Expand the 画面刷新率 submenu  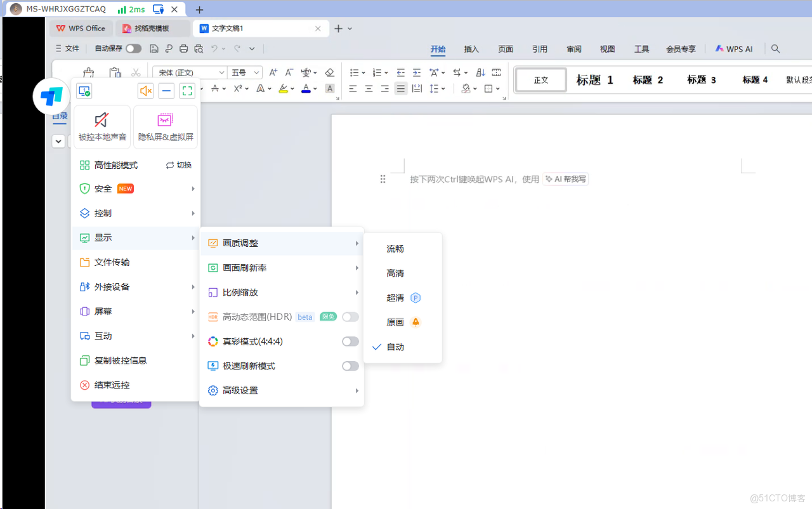(281, 268)
